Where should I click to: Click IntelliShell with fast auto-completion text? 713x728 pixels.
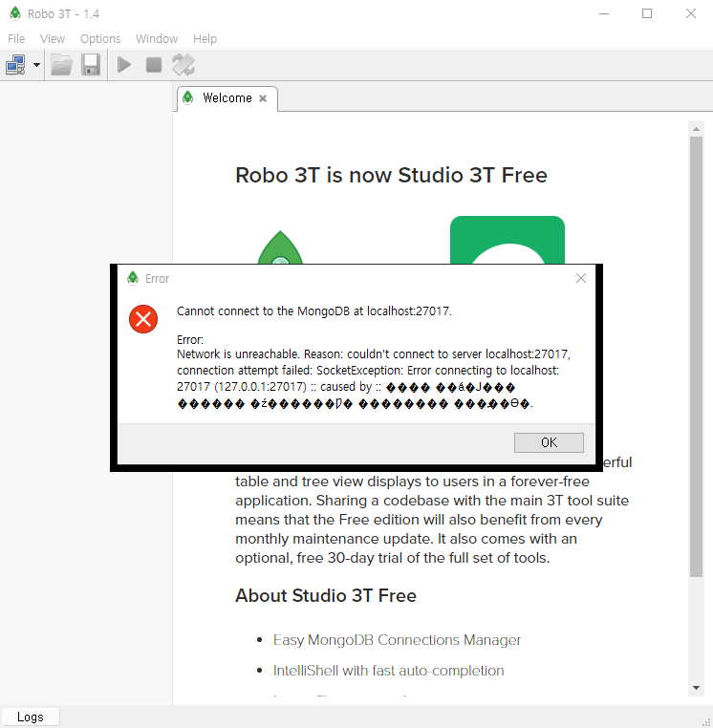[388, 671]
